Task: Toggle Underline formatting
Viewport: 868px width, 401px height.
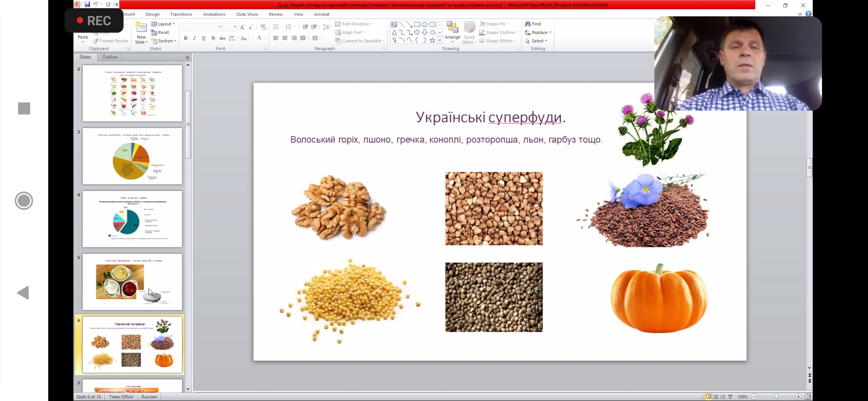Action: 204,38
